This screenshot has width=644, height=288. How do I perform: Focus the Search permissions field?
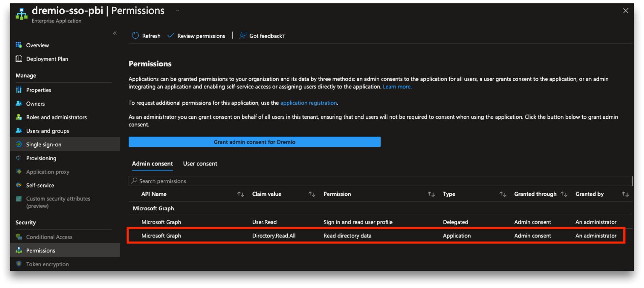pos(381,181)
